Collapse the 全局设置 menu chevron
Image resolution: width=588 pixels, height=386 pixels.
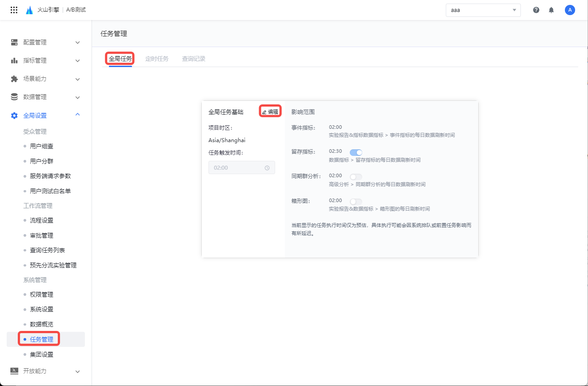[77, 115]
